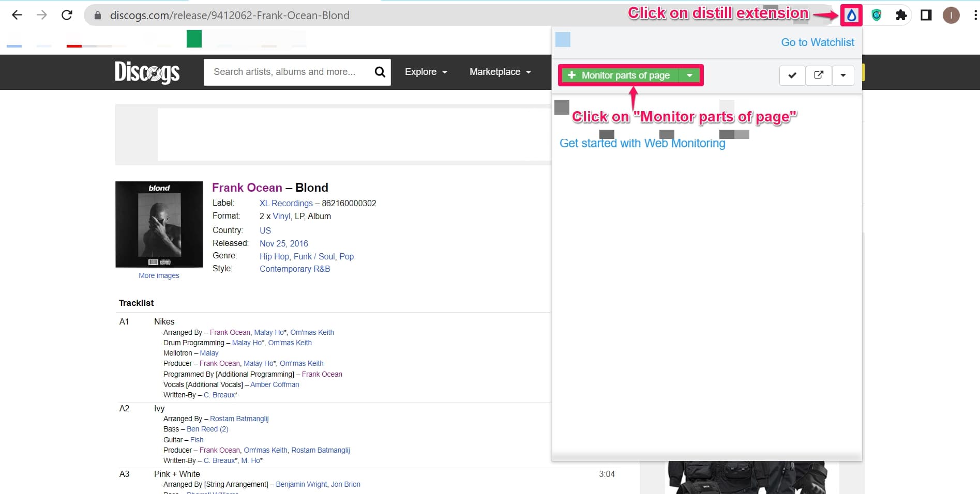Click the Chrome profile avatar
Screen dimensions: 980x494
(951, 16)
